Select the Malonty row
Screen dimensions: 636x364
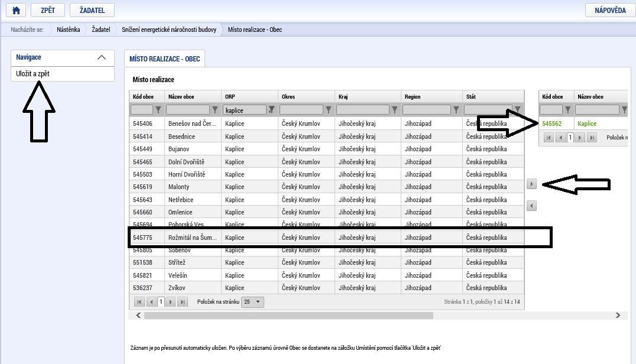coord(327,187)
